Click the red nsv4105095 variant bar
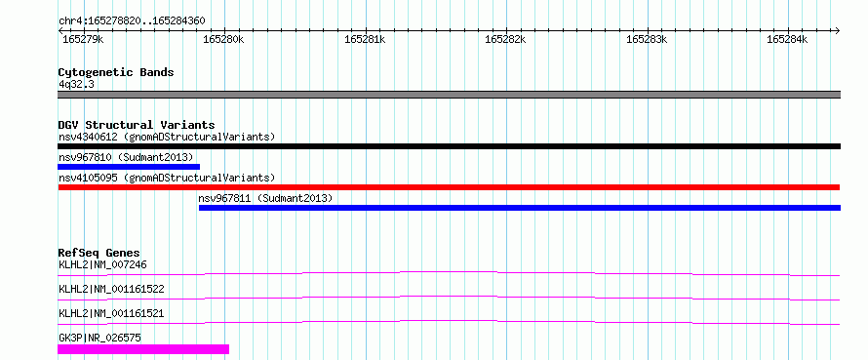 tap(449, 187)
